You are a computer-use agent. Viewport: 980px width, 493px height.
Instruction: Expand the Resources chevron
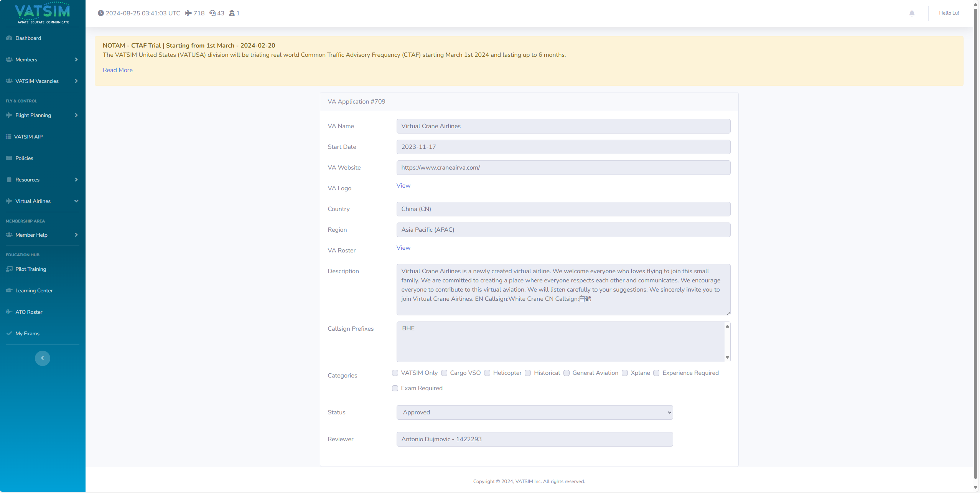[76, 180]
